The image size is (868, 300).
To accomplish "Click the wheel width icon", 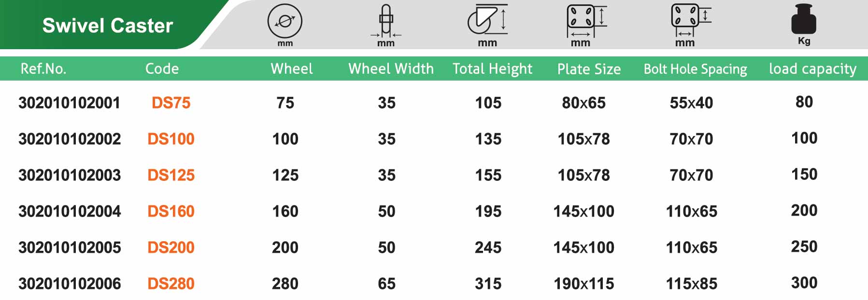I will click(x=386, y=20).
